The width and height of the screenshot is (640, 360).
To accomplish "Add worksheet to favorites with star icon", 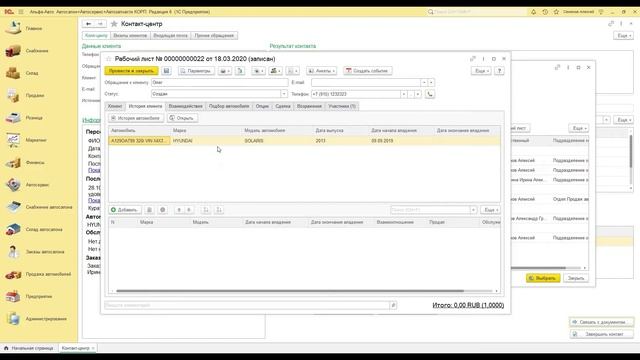I will click(x=109, y=59).
